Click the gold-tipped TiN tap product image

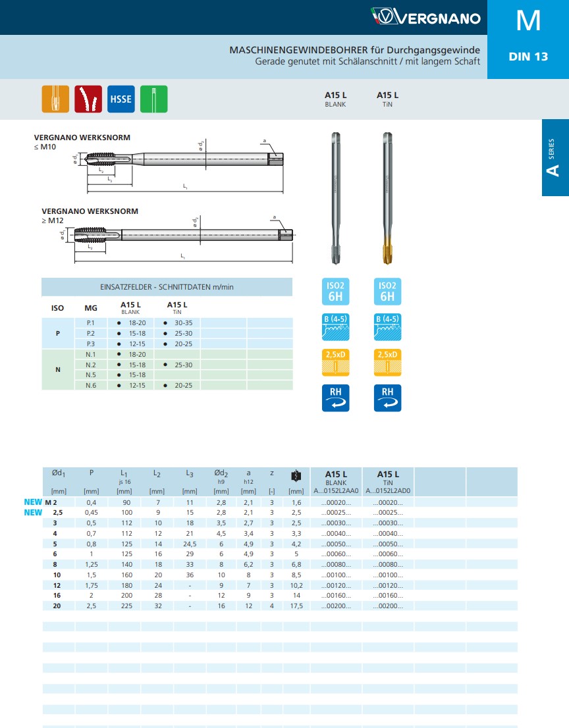pyautogui.click(x=387, y=198)
